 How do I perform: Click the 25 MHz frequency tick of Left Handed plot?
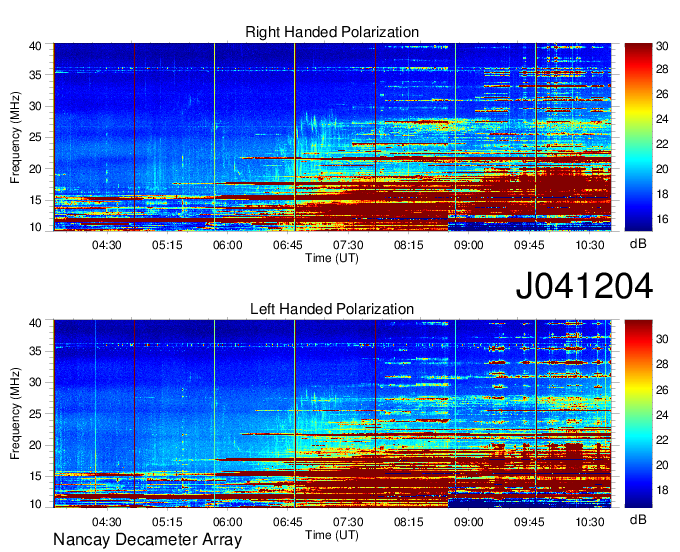35,414
